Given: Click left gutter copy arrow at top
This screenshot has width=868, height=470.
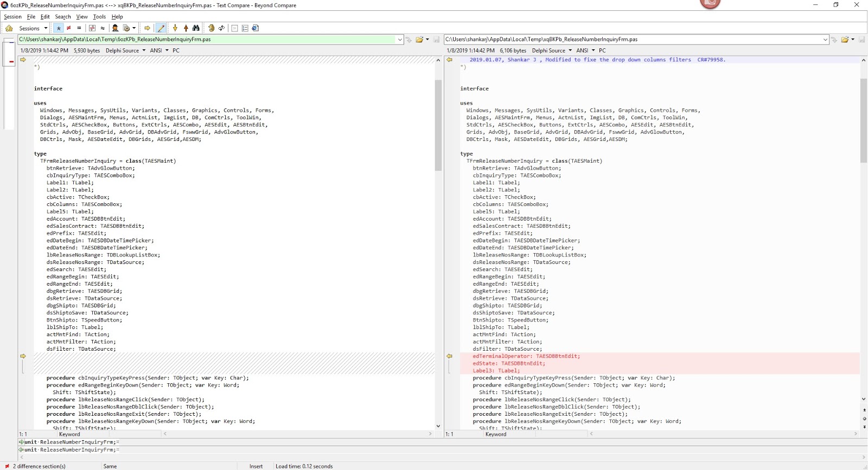Looking at the screenshot, I should click(23, 60).
